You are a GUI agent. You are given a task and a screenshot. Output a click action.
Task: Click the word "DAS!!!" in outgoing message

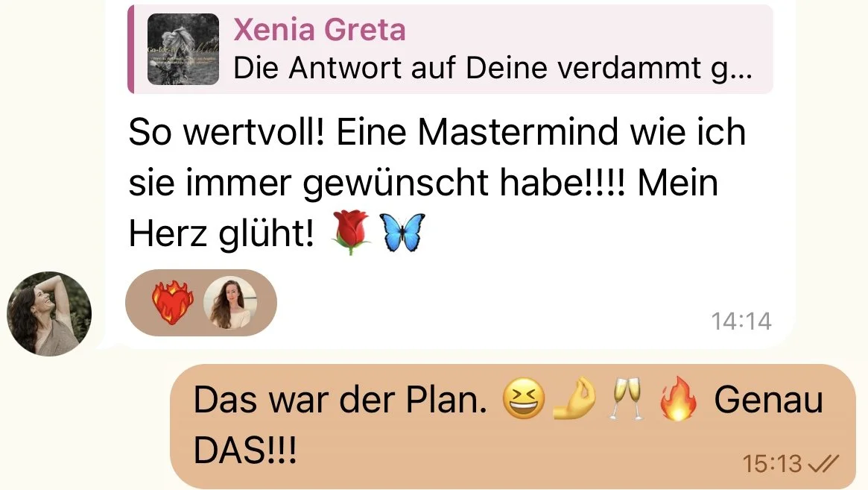click(x=245, y=450)
